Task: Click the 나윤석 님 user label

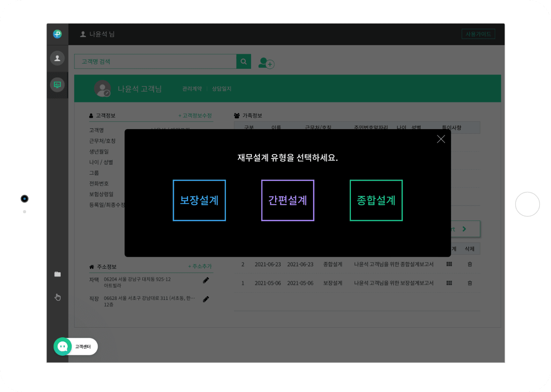Action: [97, 34]
